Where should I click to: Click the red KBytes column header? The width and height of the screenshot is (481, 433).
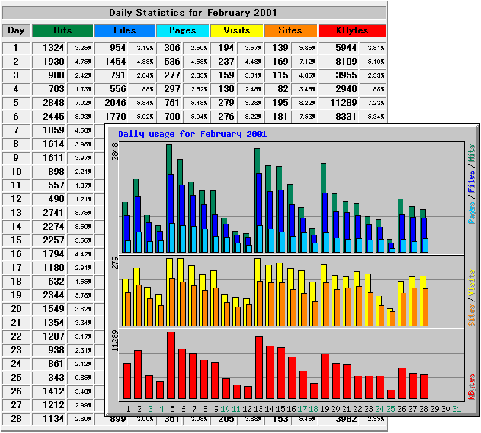[x=352, y=30]
